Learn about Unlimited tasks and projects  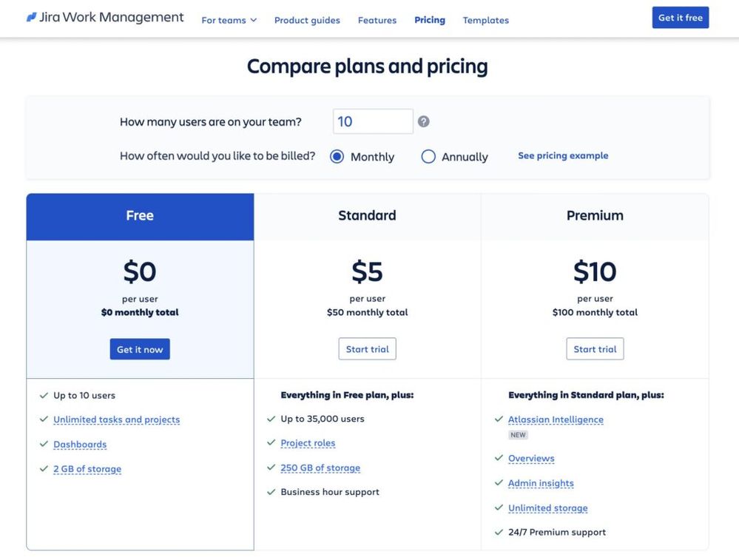[116, 419]
